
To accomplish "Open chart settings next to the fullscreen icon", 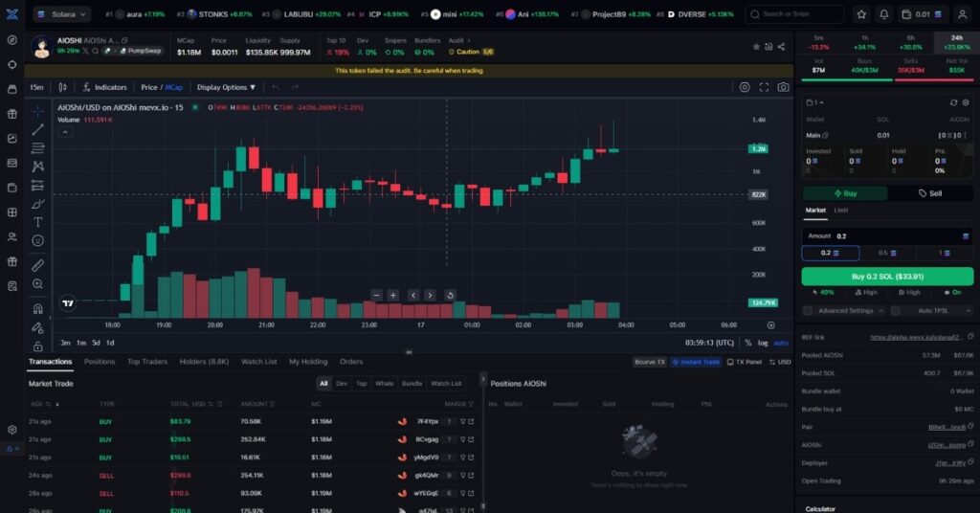I will 745,87.
